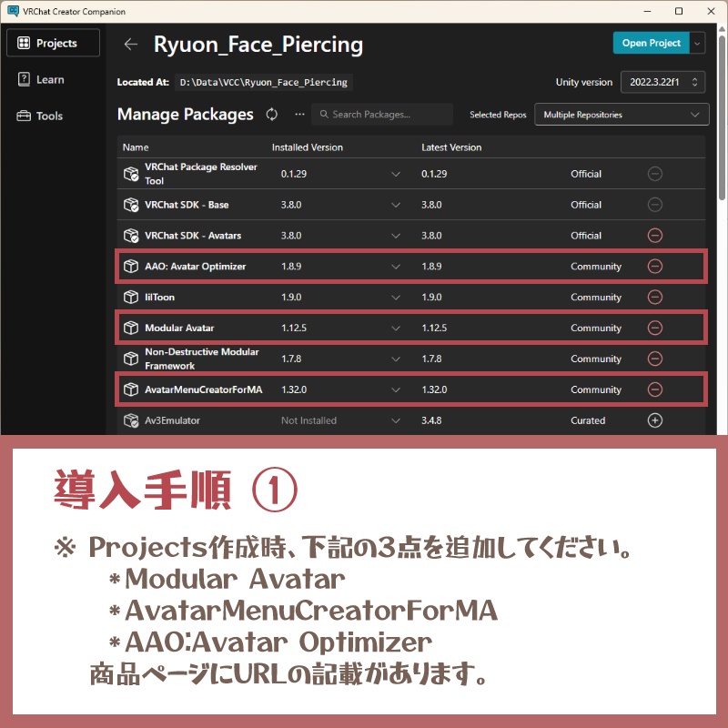The image size is (728, 728).
Task: Click the Curated label on Av3Emulator row
Action: tap(588, 420)
